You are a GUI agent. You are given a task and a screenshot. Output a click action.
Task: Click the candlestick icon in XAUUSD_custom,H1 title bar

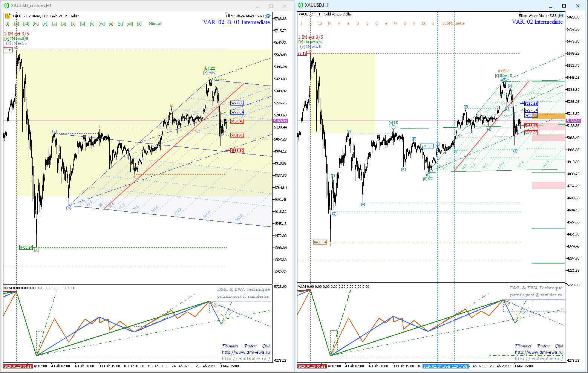[x=6, y=6]
